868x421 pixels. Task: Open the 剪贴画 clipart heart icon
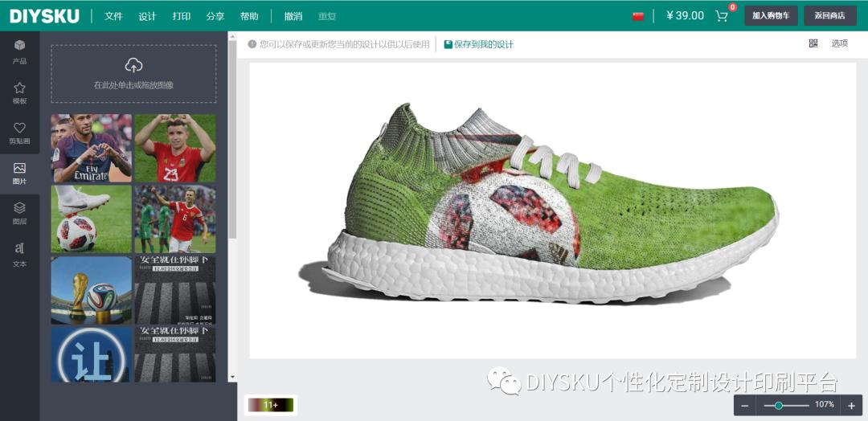tap(19, 128)
